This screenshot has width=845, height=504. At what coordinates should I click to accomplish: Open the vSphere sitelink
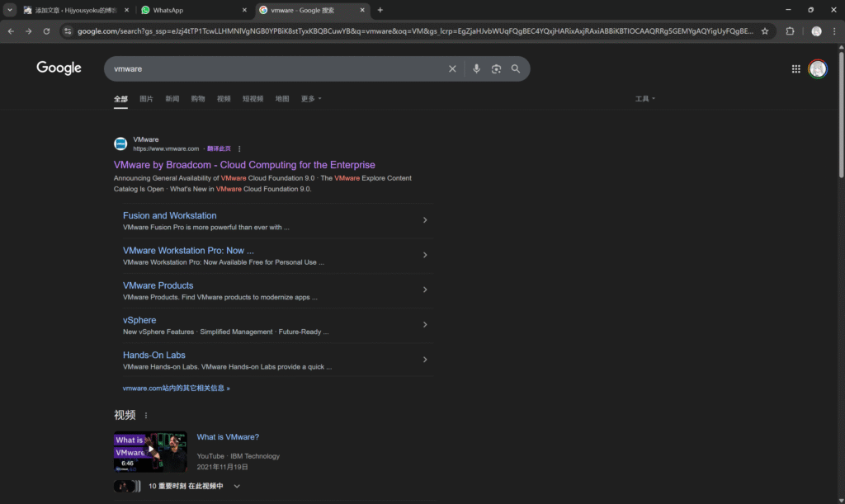click(x=139, y=320)
